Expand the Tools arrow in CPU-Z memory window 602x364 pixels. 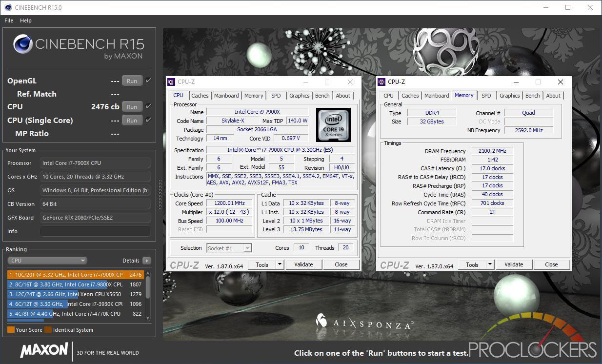(x=490, y=264)
